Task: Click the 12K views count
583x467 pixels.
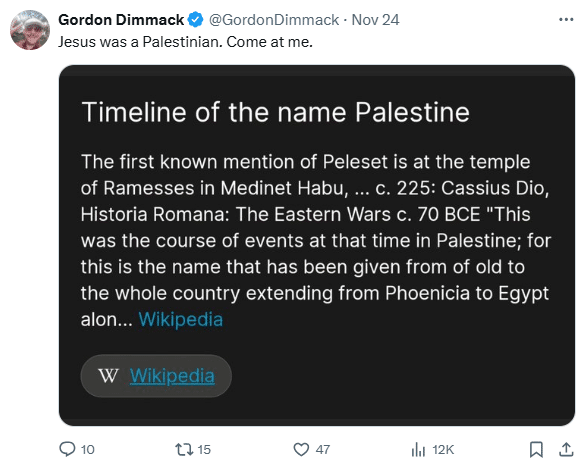Action: [443, 450]
